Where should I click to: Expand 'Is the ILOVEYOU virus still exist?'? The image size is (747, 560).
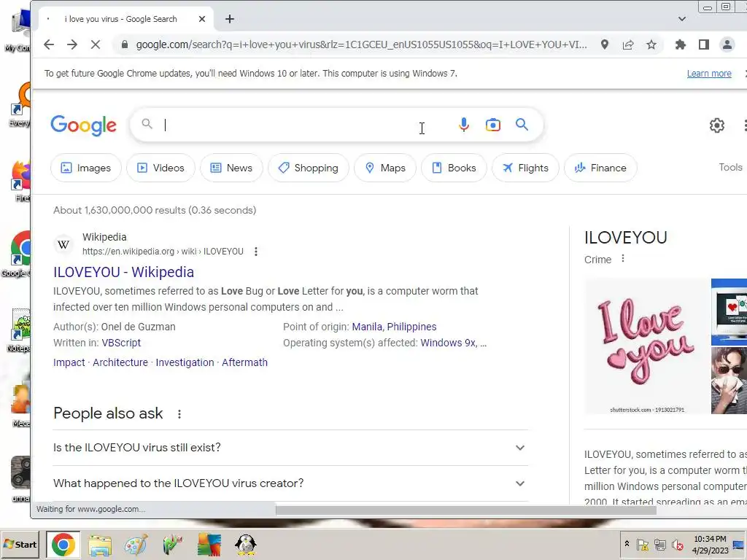[x=290, y=448]
